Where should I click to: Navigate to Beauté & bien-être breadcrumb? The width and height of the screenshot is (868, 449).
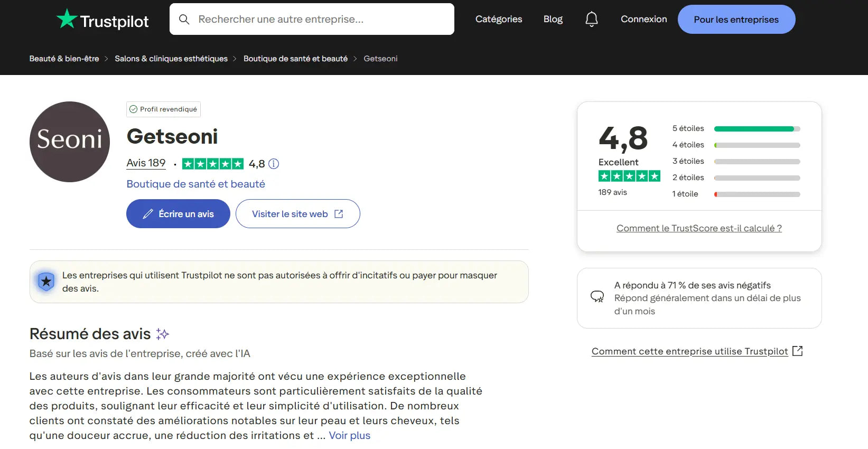[x=64, y=59]
